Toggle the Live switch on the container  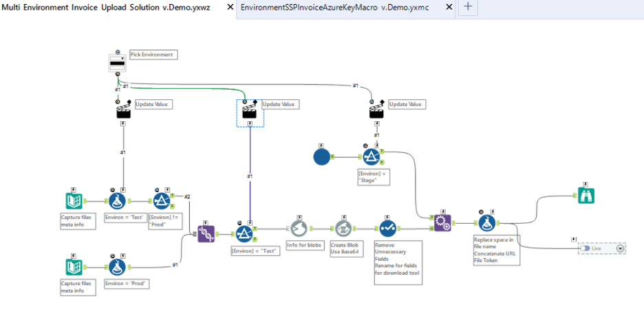pos(585,249)
